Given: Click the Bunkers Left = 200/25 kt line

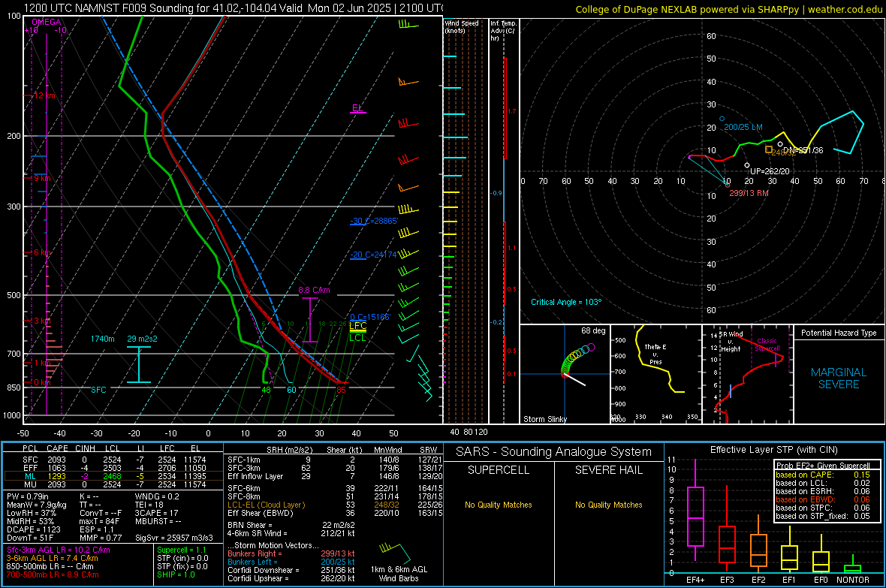Looking at the screenshot, I should click(x=291, y=562).
